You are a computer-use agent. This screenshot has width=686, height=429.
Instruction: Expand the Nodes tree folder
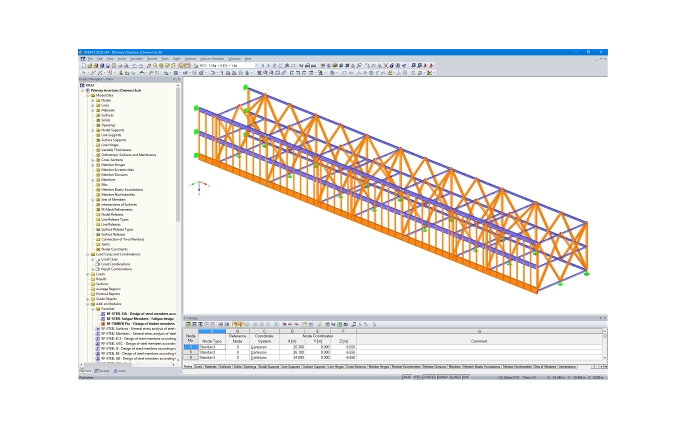93,100
